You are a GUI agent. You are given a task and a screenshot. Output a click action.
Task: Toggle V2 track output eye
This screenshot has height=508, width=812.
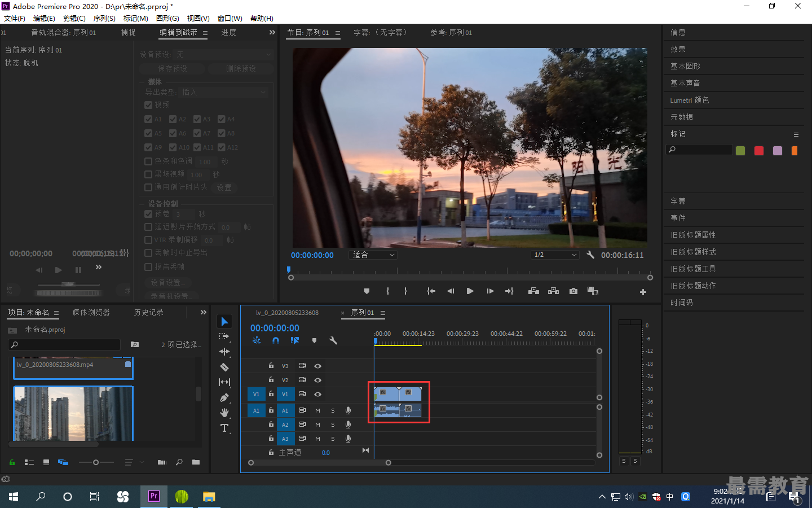(317, 380)
